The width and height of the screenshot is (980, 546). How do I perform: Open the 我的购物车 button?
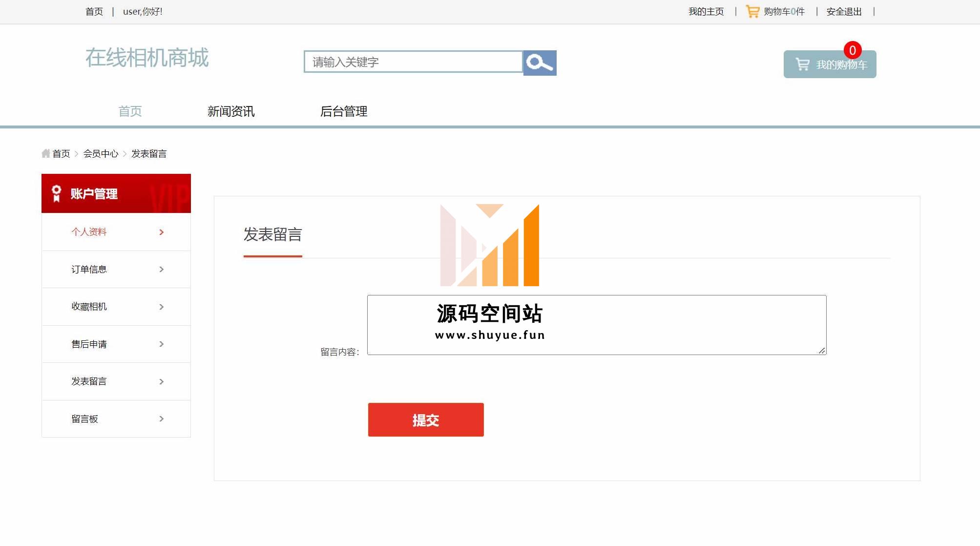click(x=830, y=64)
